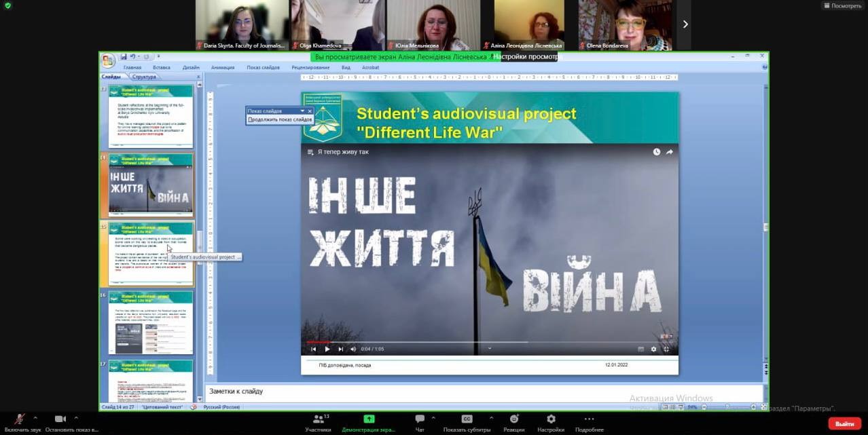Click the red Выйти button
868x435 pixels.
(x=844, y=423)
